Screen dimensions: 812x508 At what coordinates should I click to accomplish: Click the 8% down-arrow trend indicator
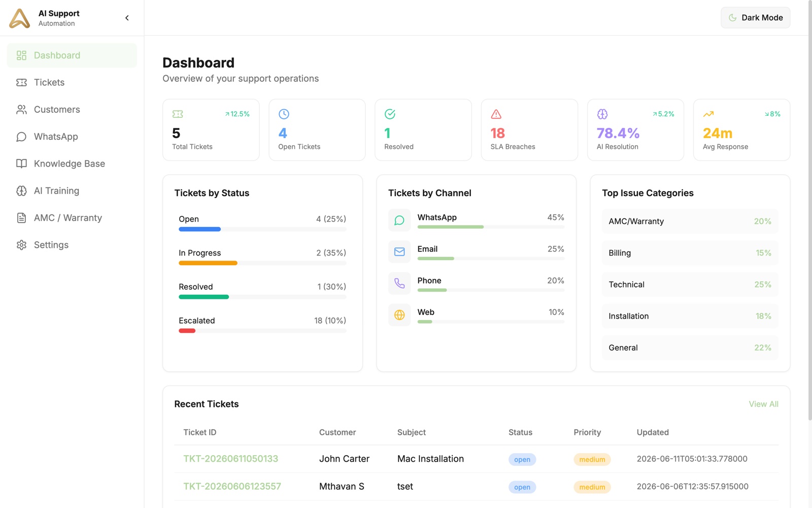pos(772,114)
